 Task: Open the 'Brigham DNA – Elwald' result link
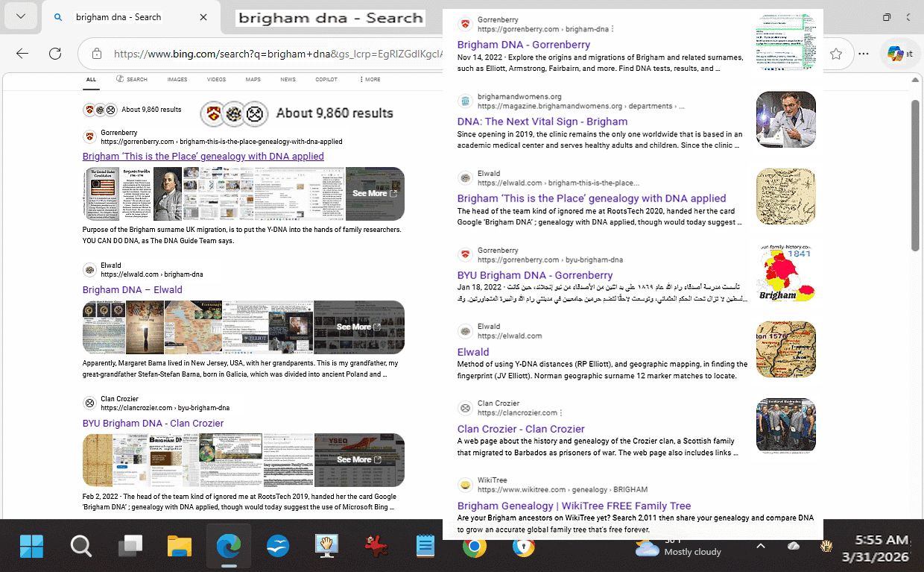[x=132, y=290]
